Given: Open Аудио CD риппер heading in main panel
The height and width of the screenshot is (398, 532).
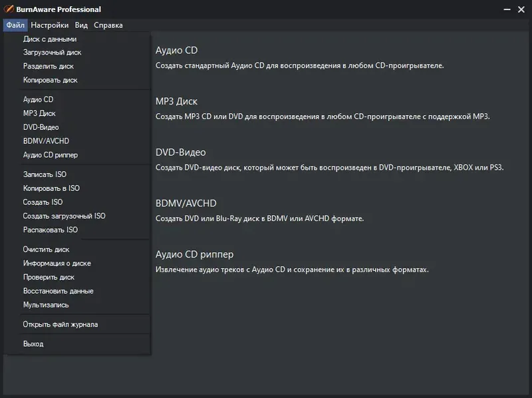Looking at the screenshot, I should point(194,254).
